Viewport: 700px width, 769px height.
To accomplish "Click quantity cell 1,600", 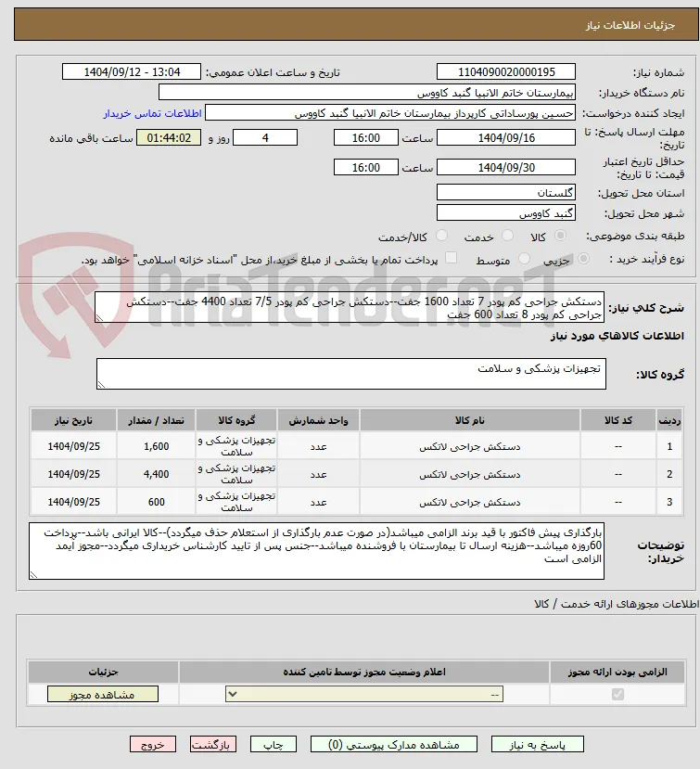I will 157,446.
